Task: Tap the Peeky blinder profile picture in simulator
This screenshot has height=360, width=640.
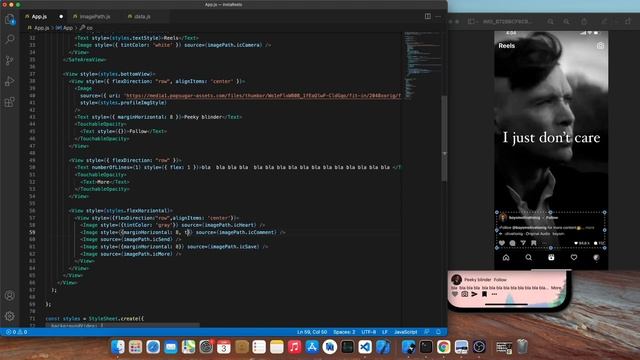Action: point(456,280)
